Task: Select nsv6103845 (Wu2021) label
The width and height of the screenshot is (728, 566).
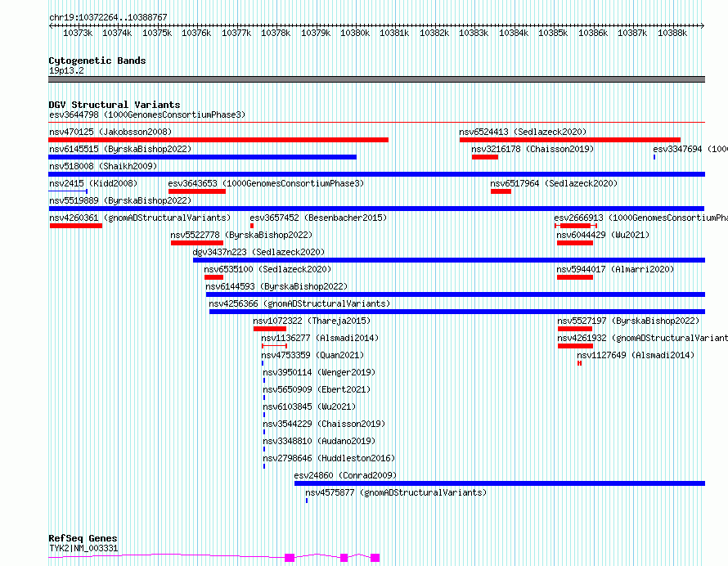Action: point(309,407)
